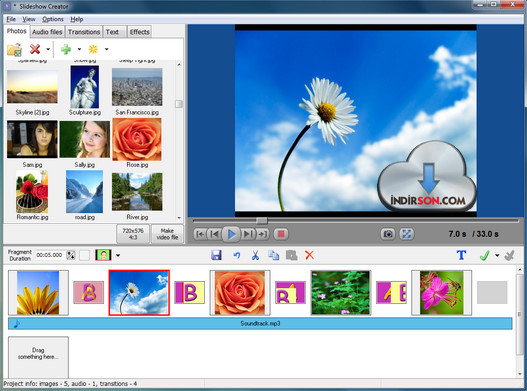Click the blue undo arrow icon
Image resolution: width=527 pixels, height=391 pixels.
tap(237, 256)
